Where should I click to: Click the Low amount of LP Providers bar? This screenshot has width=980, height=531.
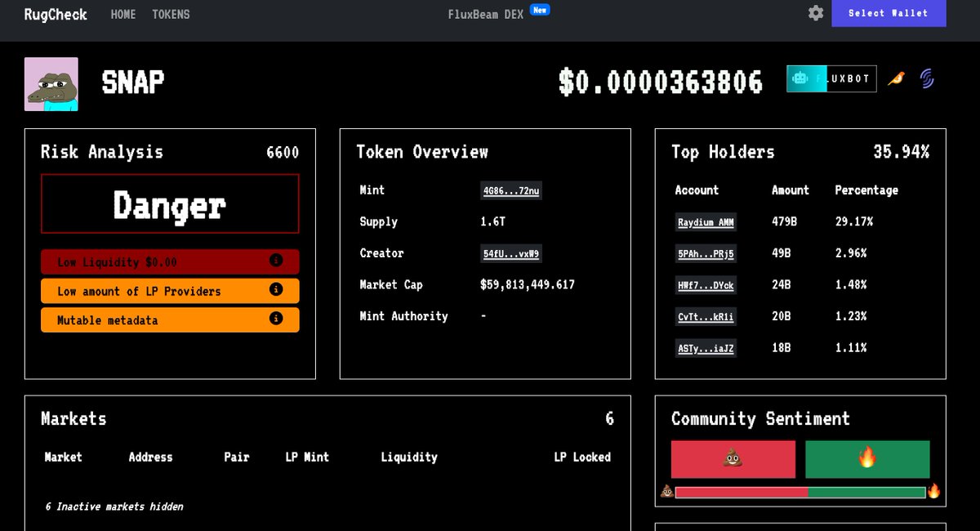[170, 291]
